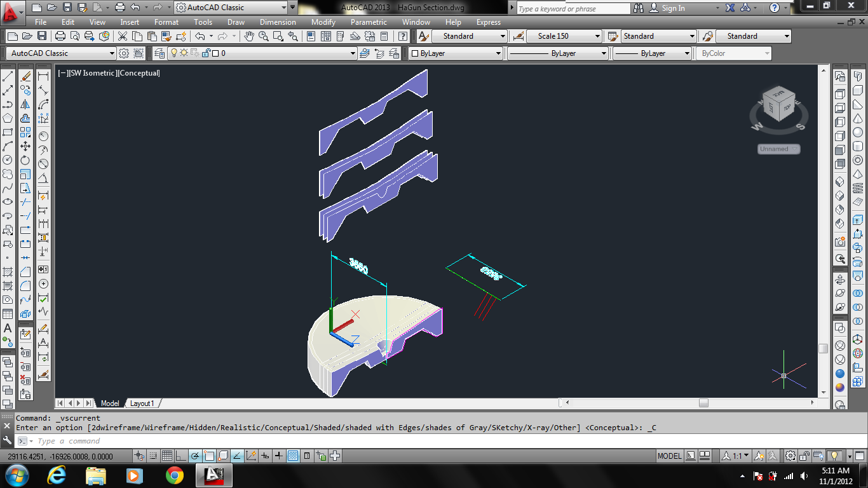
Task: Toggle Grid Display in status bar
Action: pos(166,456)
